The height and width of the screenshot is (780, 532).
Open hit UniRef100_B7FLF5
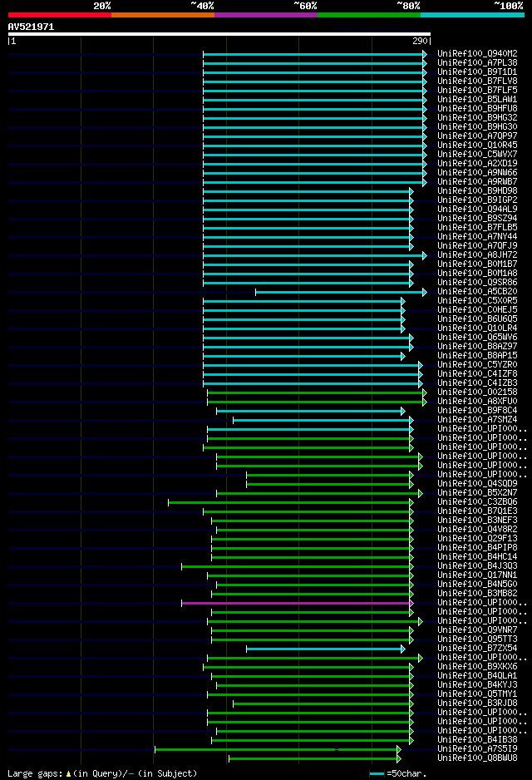click(x=477, y=90)
